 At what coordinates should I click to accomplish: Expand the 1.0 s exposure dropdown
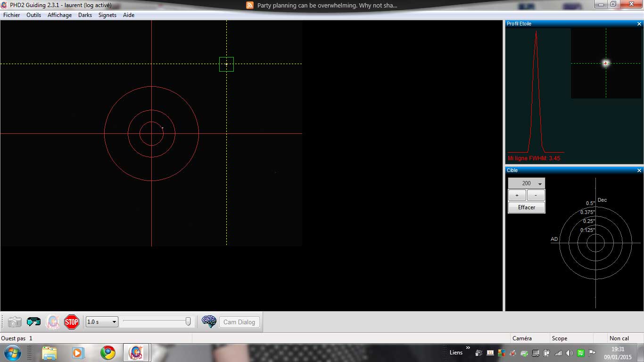coord(102,322)
